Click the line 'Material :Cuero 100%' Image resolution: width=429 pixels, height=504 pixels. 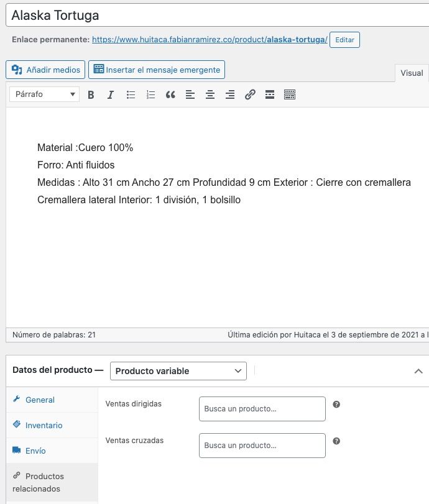[x=85, y=147]
